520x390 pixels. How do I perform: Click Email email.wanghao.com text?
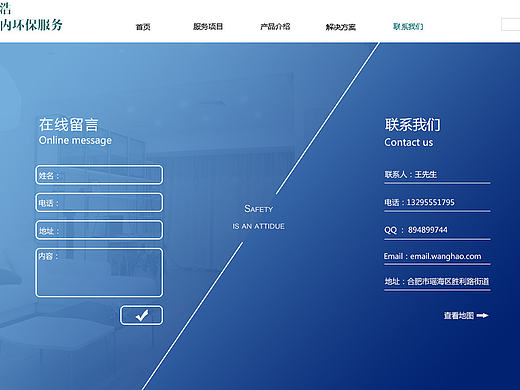(433, 256)
